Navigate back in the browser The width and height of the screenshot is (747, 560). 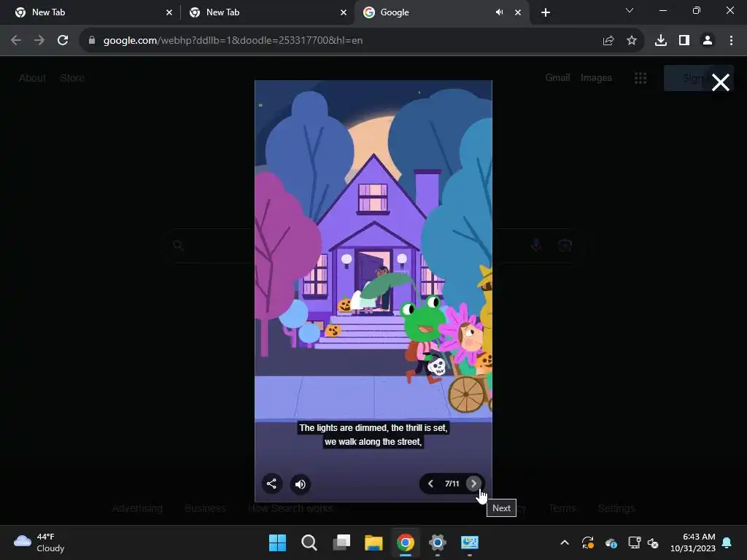(x=16, y=41)
